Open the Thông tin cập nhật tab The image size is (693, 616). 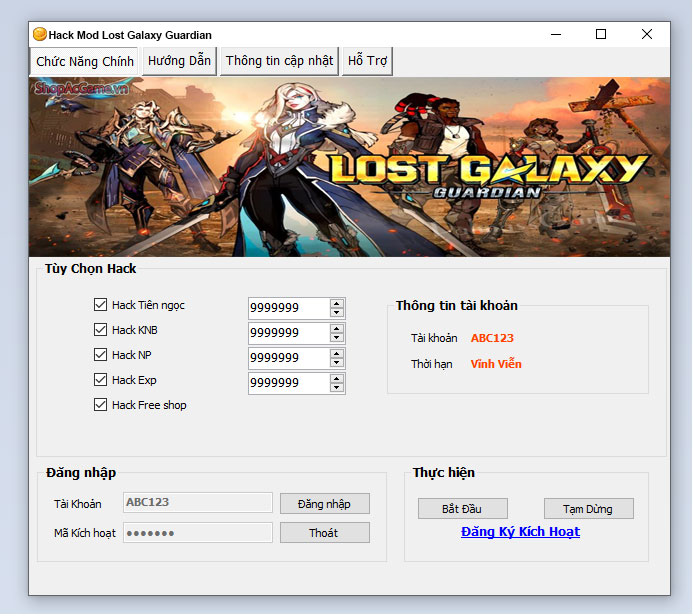(x=279, y=61)
